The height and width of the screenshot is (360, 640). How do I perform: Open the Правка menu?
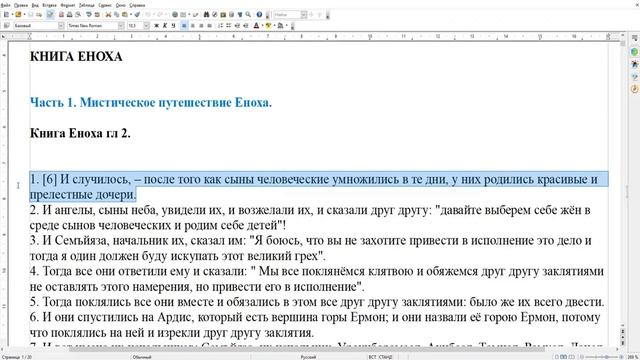tap(21, 5)
